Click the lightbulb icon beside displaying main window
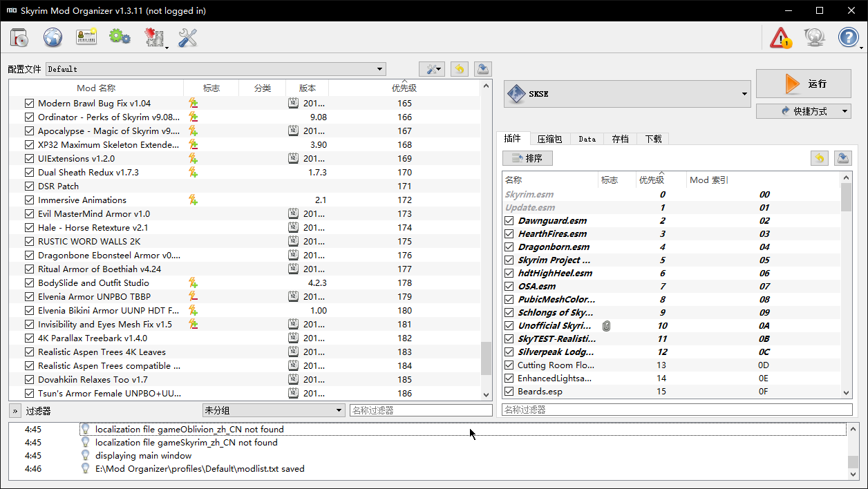The height and width of the screenshot is (489, 868). [x=86, y=455]
